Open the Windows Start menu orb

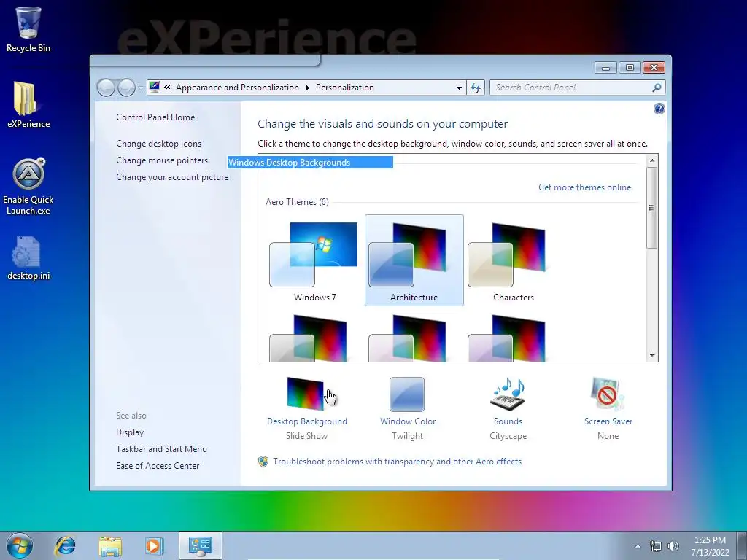(x=20, y=545)
